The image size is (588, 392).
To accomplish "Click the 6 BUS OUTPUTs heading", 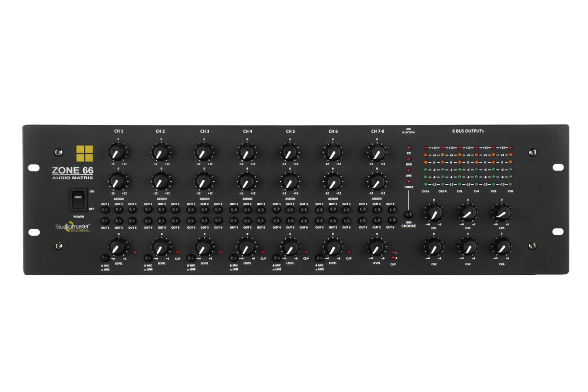I will coord(468,131).
